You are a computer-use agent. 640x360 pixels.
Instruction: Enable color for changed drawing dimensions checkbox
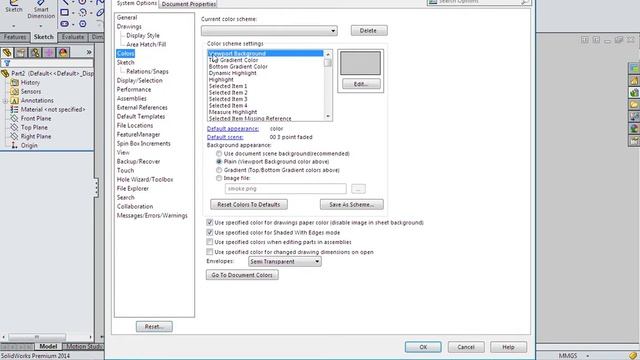(210, 252)
